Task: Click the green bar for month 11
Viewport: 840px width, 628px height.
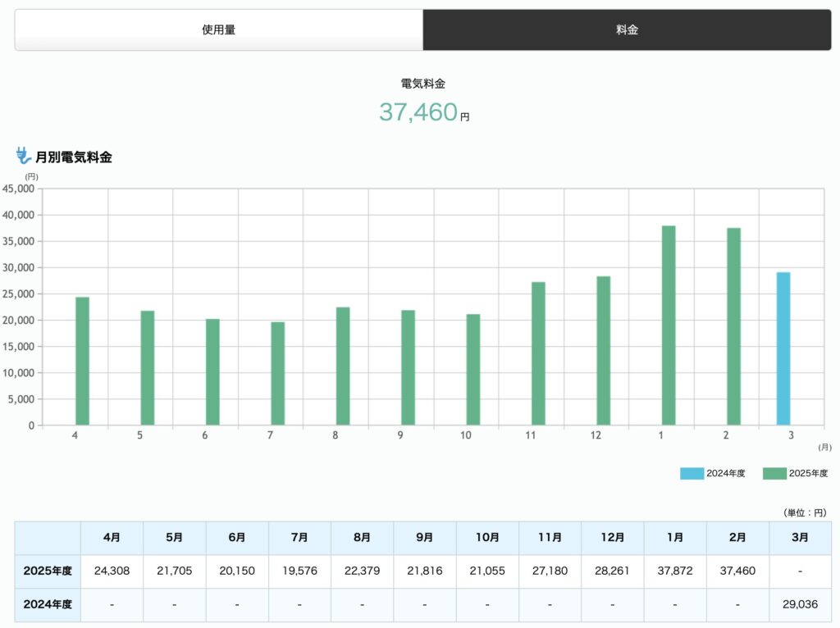Action: click(538, 353)
